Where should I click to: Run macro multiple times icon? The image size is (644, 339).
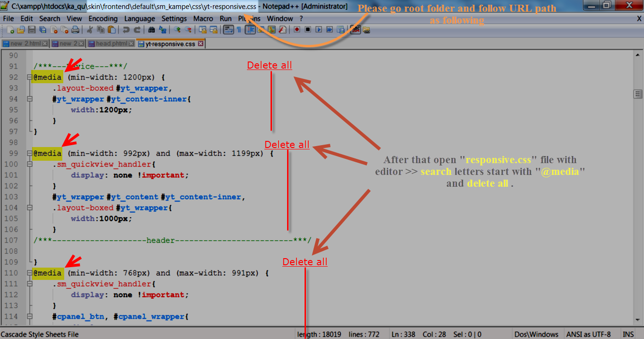[330, 29]
